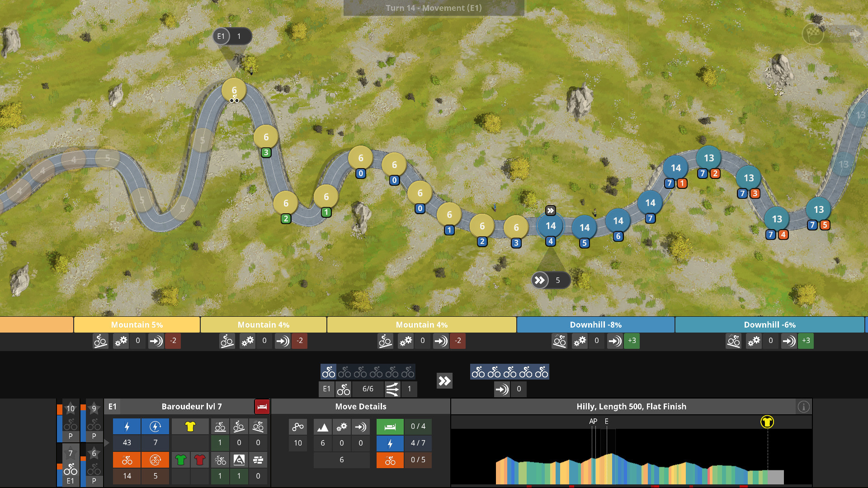Click the slipstream arrow icon in Move Details

pos(361,426)
